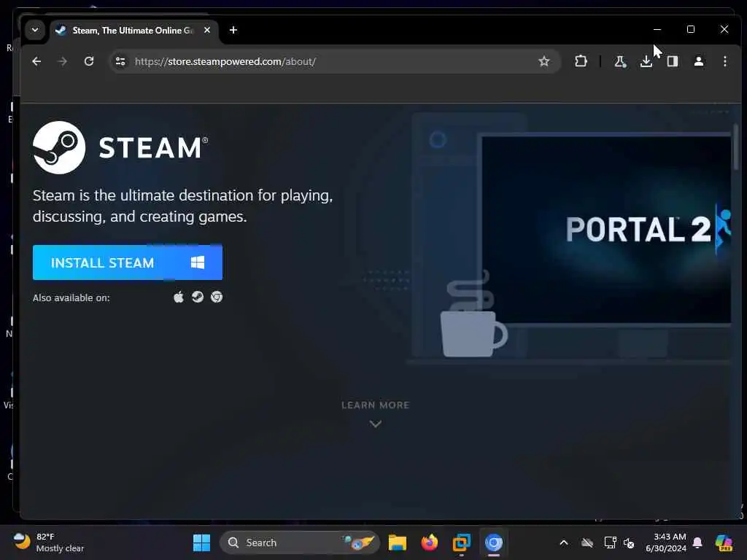Go forward to the next page
Screen dimensions: 747x560
pos(63,61)
